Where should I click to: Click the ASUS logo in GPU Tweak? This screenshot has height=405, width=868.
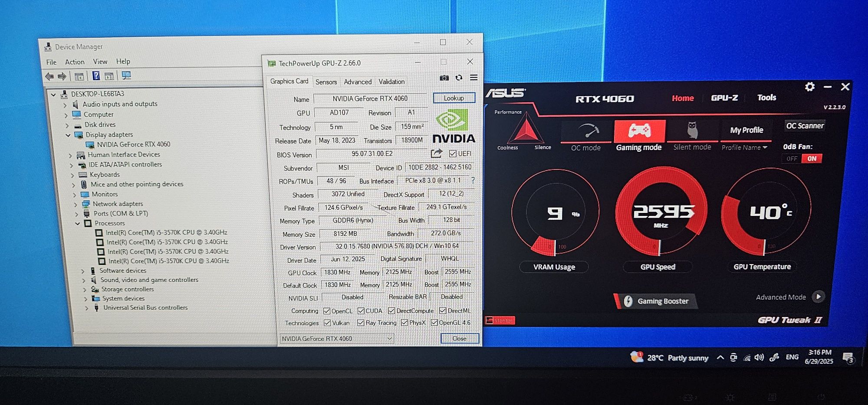[x=506, y=93]
